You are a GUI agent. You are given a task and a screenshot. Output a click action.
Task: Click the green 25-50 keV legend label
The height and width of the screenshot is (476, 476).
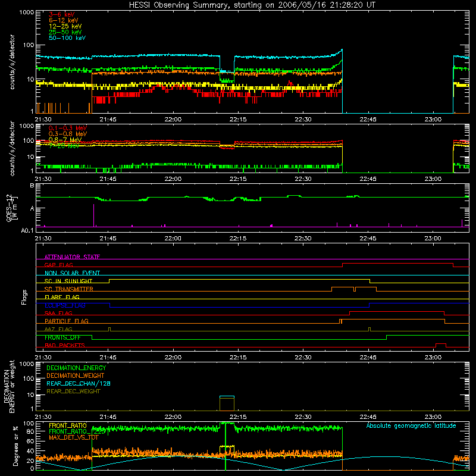pyautogui.click(x=65, y=32)
